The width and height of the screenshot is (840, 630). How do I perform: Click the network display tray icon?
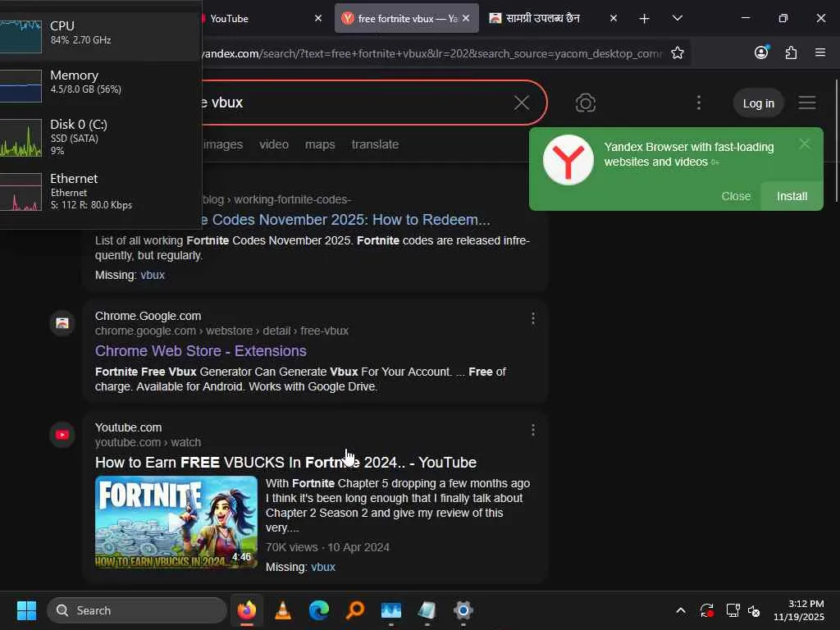[732, 610]
